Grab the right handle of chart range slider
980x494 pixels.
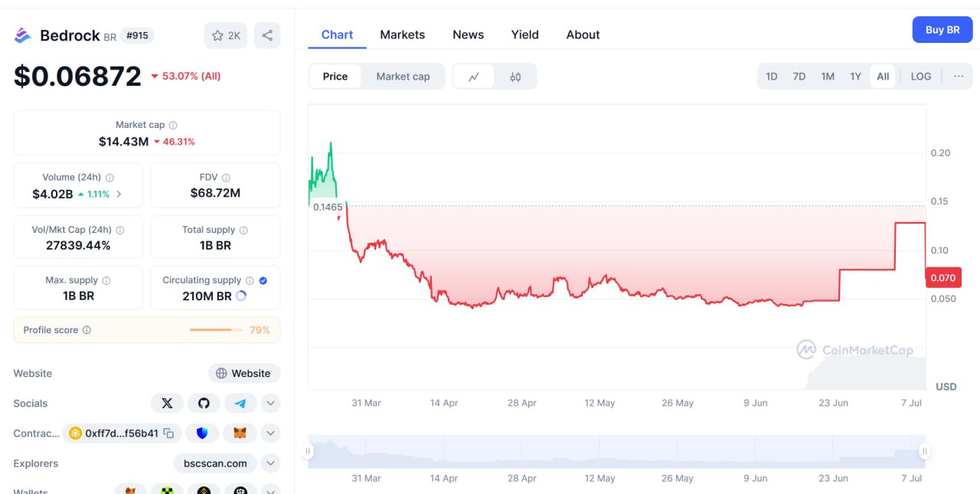(x=925, y=451)
